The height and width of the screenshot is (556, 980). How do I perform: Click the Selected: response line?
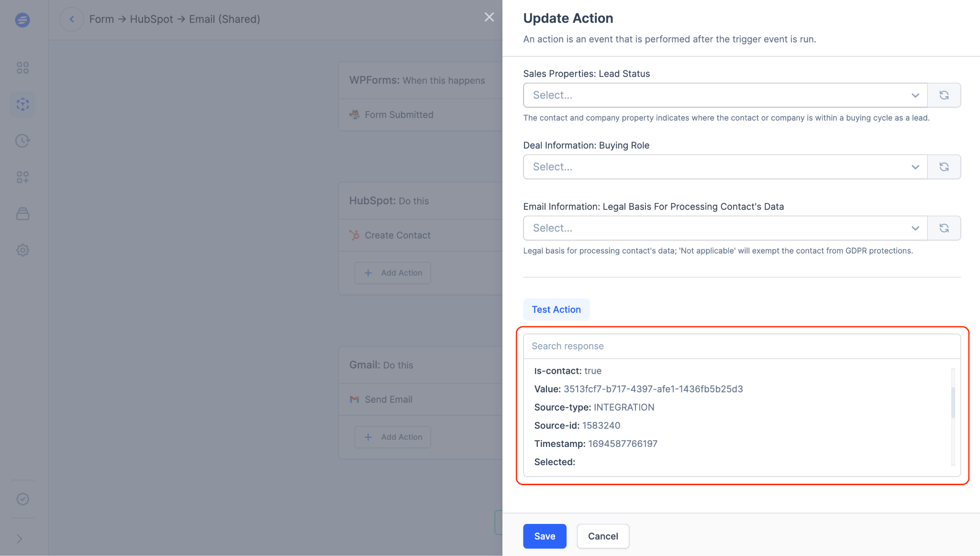[x=555, y=462]
